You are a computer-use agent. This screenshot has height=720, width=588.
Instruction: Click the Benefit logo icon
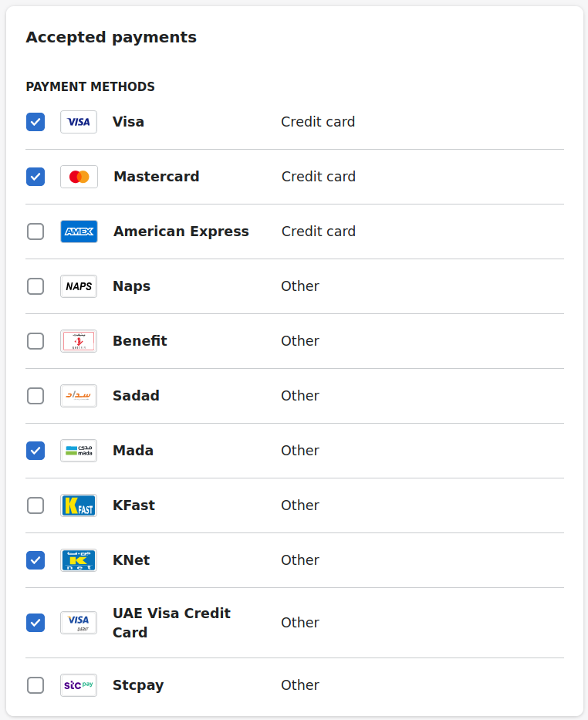tap(79, 341)
